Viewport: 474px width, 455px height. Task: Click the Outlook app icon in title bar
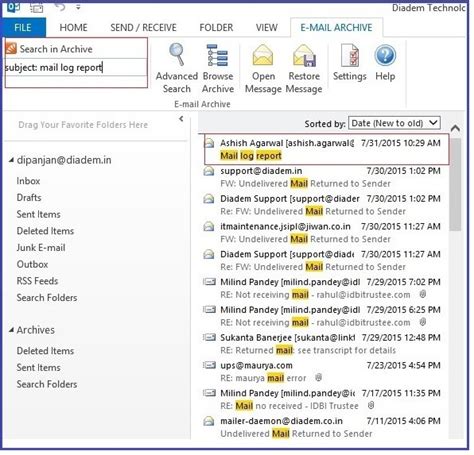(13, 7)
